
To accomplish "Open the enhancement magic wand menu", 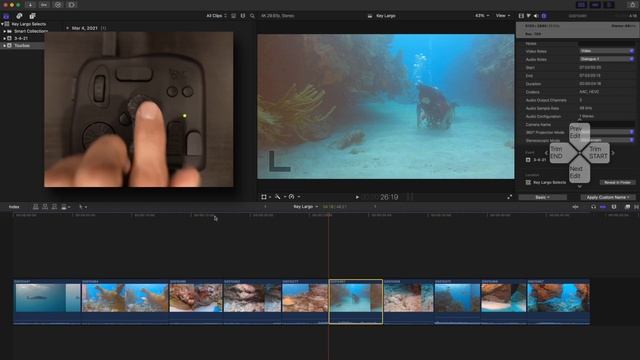I will click(x=278, y=197).
